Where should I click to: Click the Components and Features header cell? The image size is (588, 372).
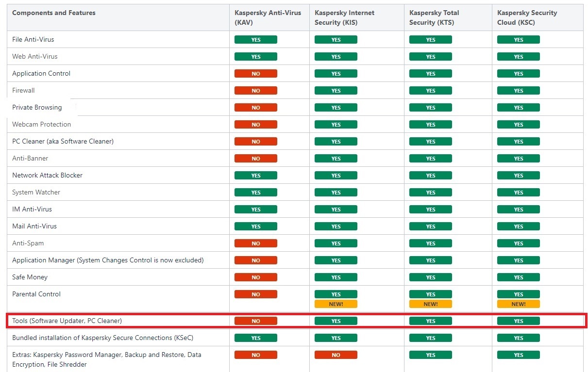point(54,13)
